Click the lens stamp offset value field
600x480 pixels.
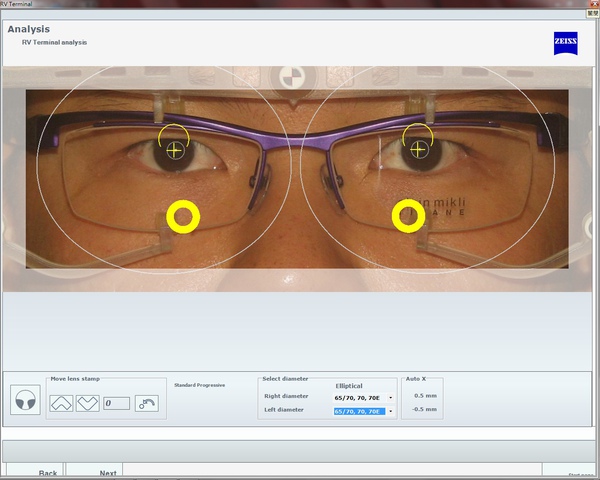click(x=116, y=403)
